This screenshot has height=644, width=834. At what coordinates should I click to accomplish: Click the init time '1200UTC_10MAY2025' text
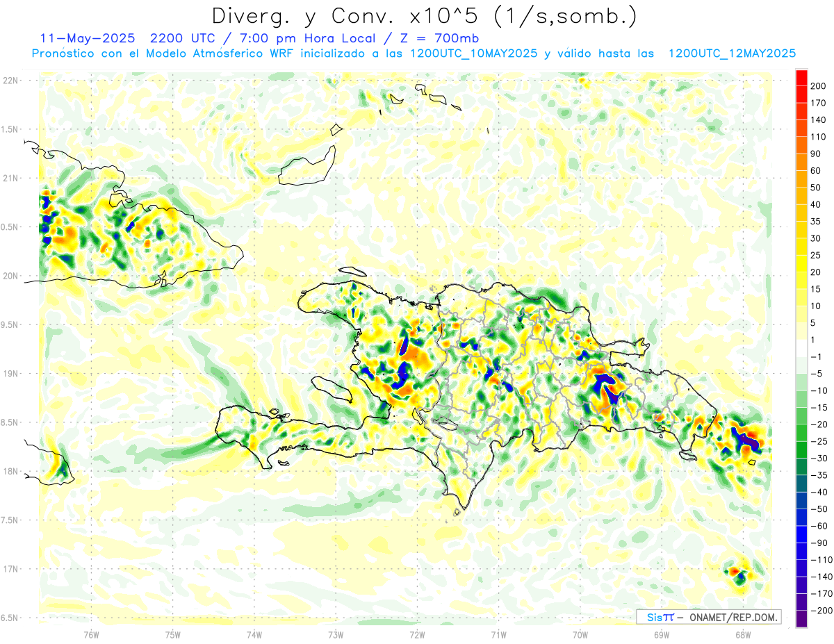pos(473,53)
